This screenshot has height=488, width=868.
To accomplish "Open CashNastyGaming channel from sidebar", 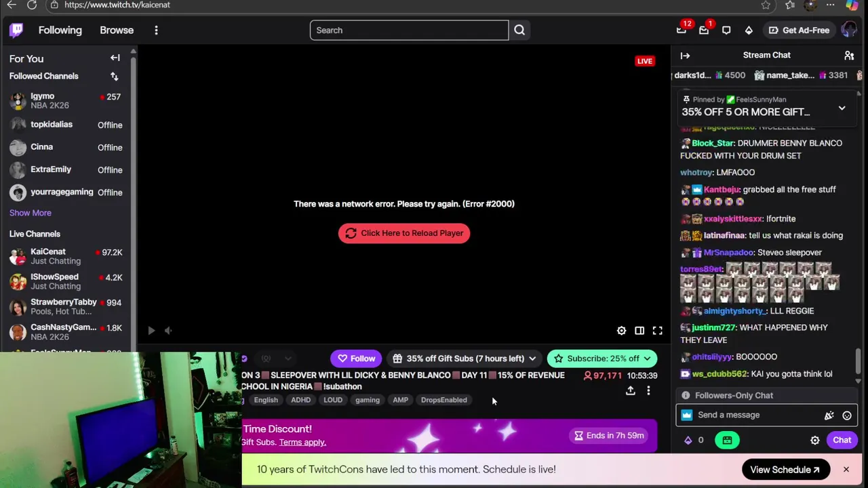I will click(x=66, y=331).
